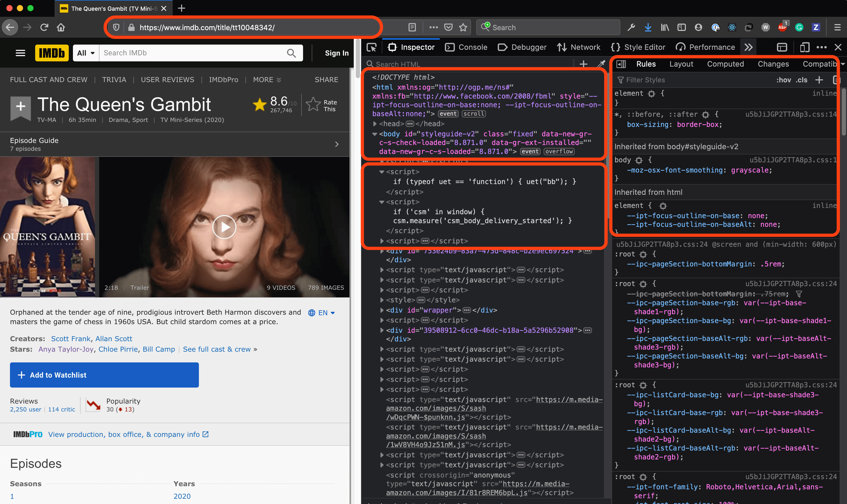This screenshot has height=504, width=847.
Task: Submit the IMDb search magnifier
Action: coord(291,53)
